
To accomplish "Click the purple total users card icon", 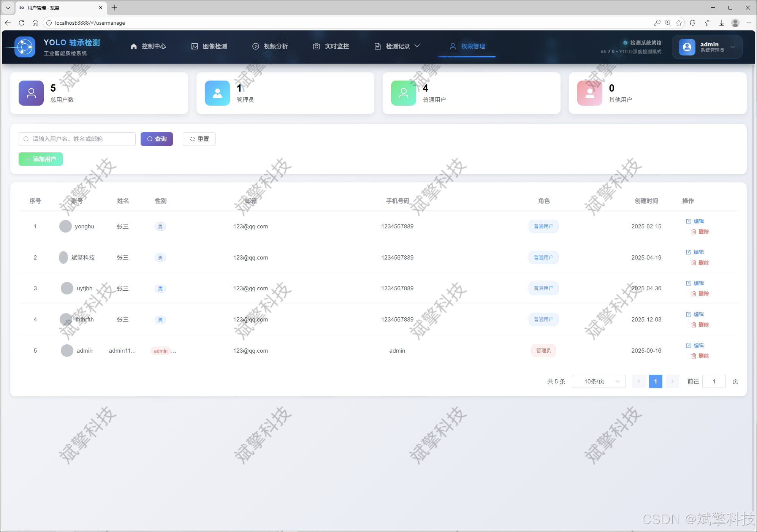I will pos(31,93).
